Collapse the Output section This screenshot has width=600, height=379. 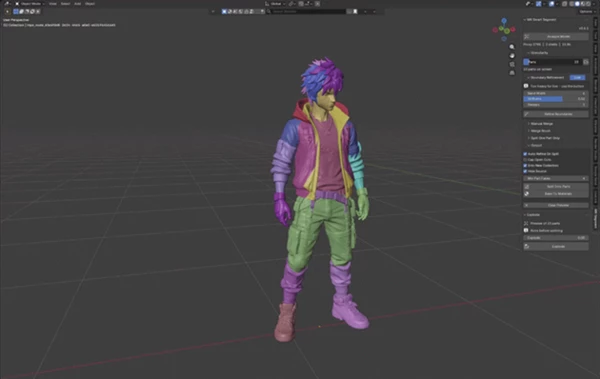tap(535, 145)
